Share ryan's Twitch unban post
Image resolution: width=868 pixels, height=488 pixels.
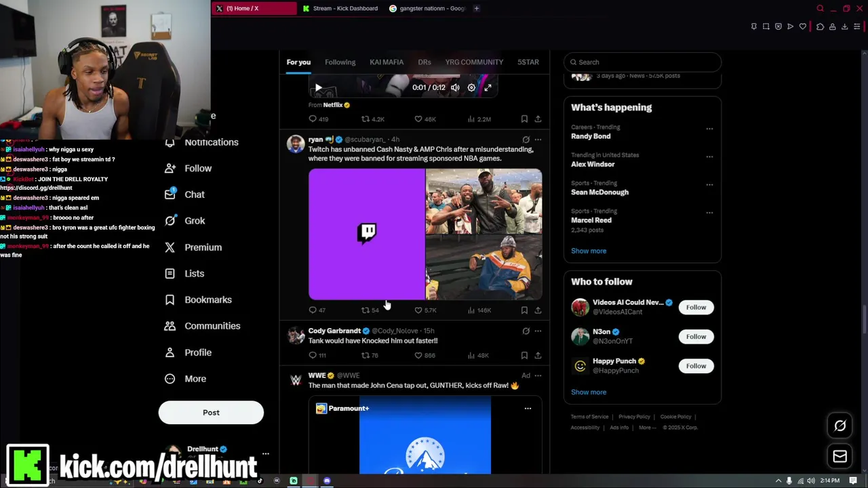(x=538, y=310)
